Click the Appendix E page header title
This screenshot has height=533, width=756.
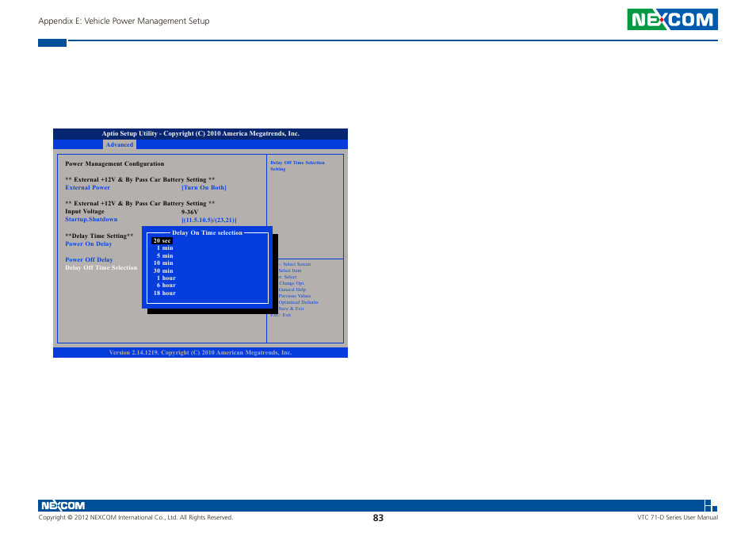[x=124, y=21]
